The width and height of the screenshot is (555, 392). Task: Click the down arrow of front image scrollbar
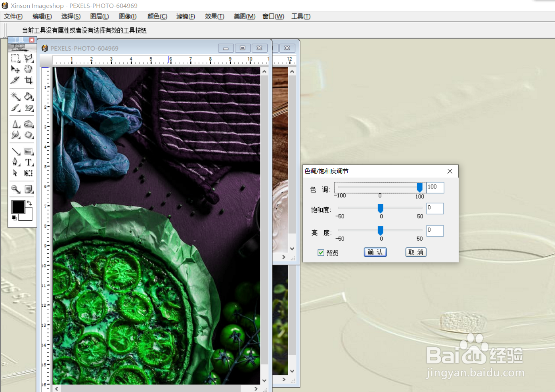coord(264,381)
